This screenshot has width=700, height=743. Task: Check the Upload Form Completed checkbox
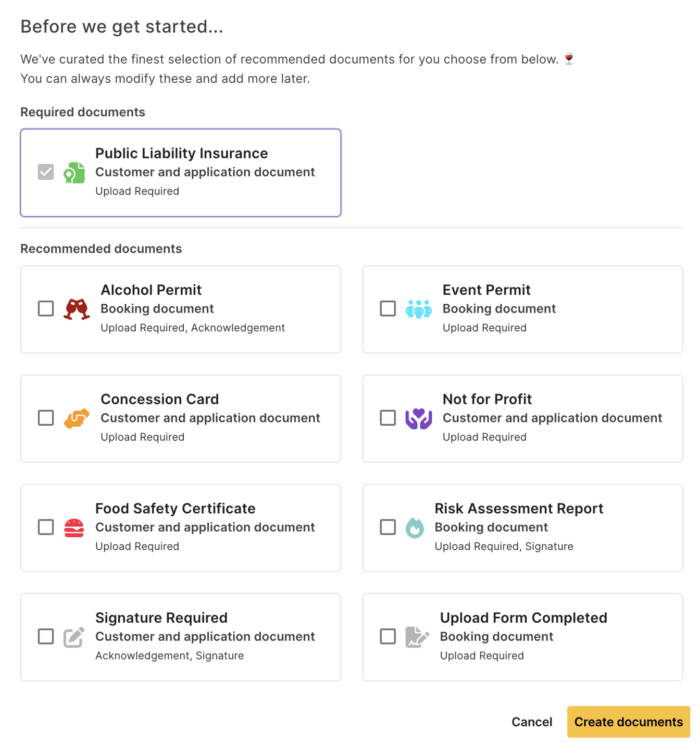(x=388, y=637)
